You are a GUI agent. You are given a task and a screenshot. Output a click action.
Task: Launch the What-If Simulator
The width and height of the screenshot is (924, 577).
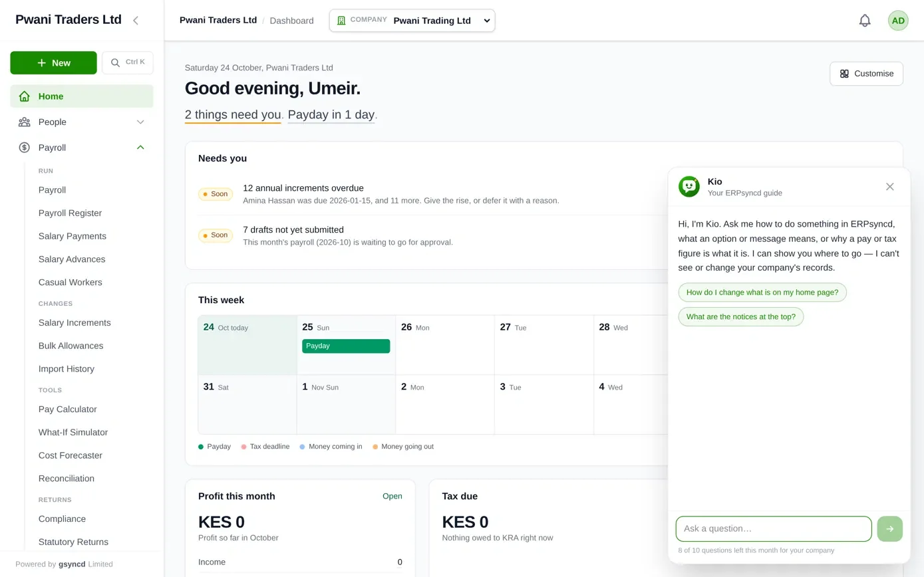click(73, 433)
